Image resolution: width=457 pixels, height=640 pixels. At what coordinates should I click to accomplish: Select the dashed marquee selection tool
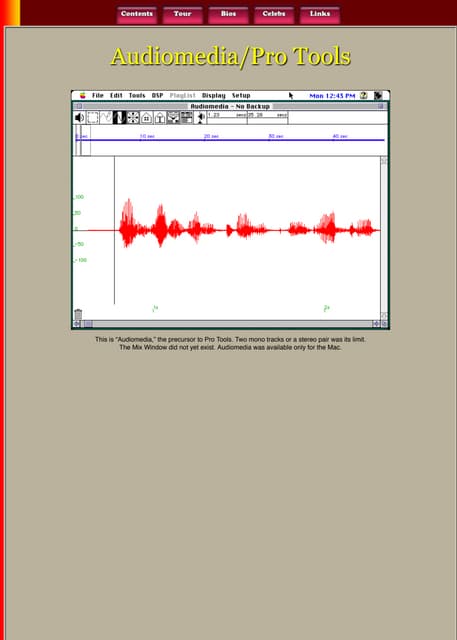(x=93, y=118)
